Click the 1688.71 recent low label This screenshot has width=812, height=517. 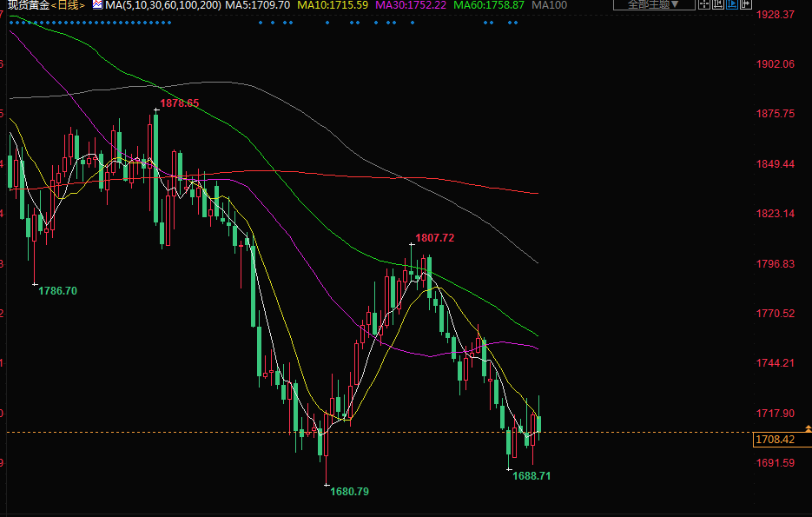(531, 476)
